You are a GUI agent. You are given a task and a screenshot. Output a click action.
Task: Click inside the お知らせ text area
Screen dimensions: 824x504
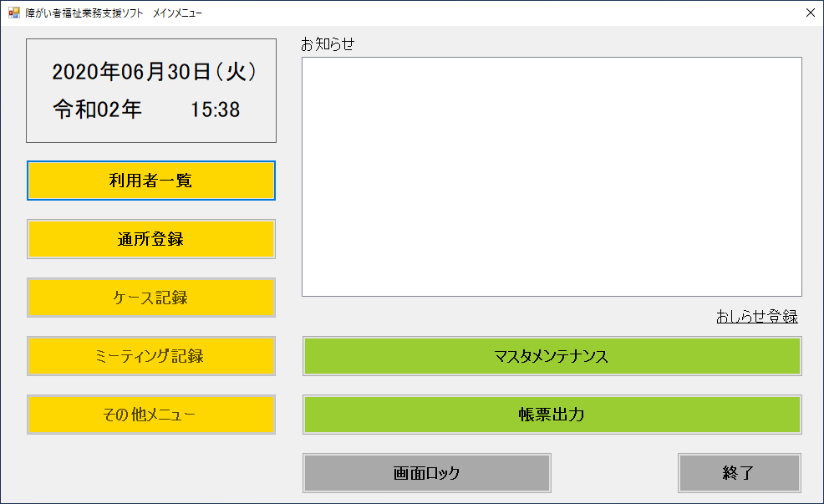[x=552, y=176]
